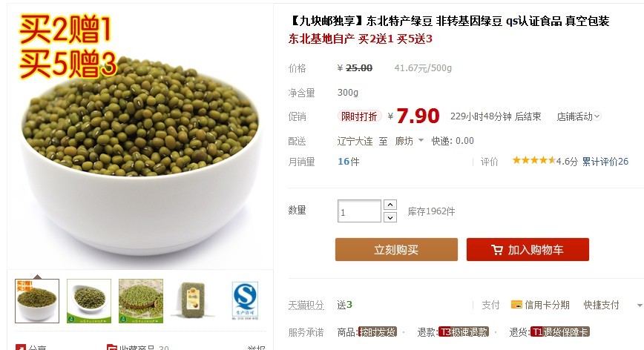Viewport: 644px width, 350px height.
Task: Select the packaged mung bean thumbnail
Action: pos(193,301)
